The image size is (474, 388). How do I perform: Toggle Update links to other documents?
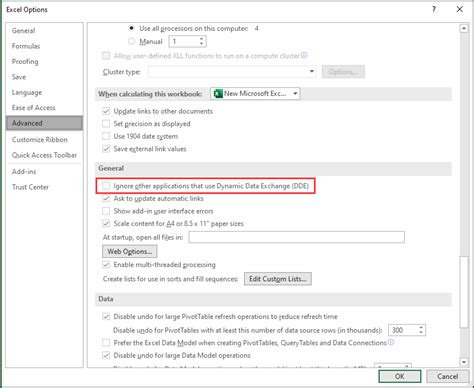point(106,111)
